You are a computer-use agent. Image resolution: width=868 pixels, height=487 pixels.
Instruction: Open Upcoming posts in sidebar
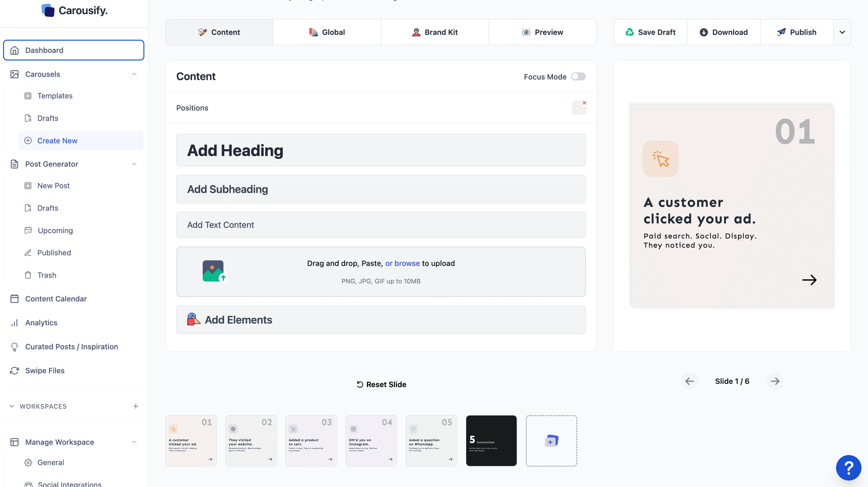(81, 230)
